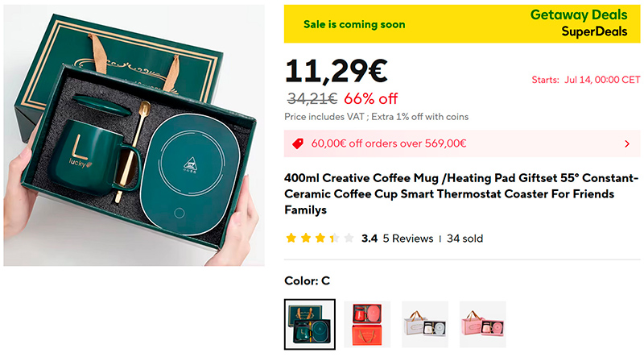Click the sale start date text
644x357 pixels.
[x=586, y=80]
